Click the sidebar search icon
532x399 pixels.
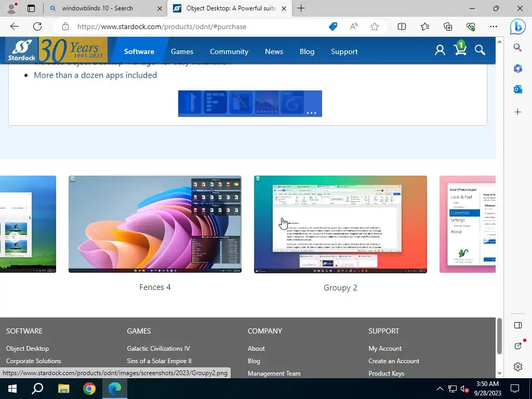click(x=517, y=47)
